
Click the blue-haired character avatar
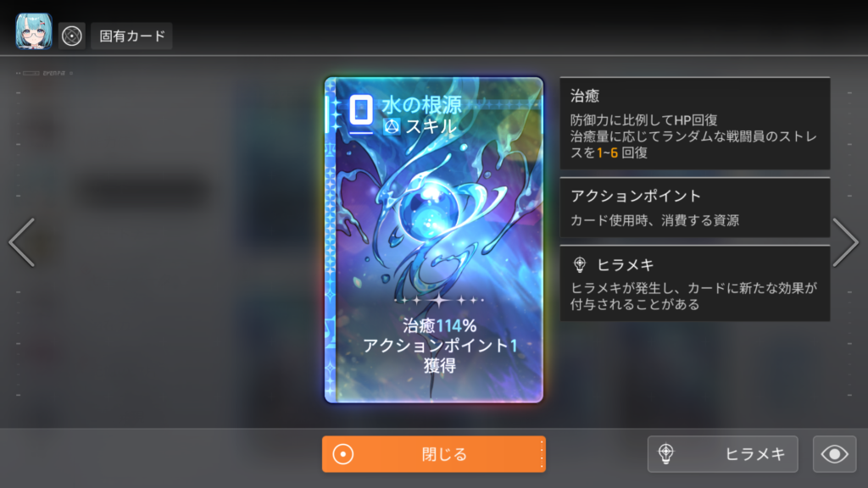click(34, 31)
